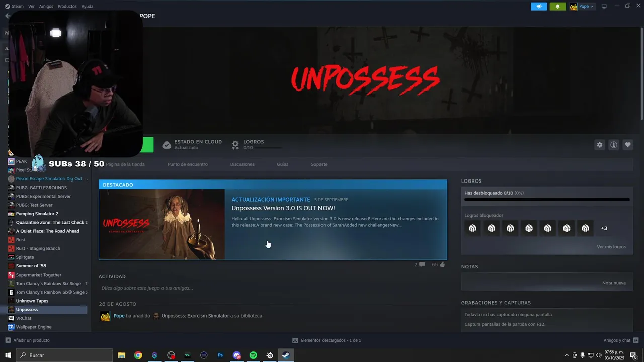The height and width of the screenshot is (362, 644).
Task: Open the Guías tab
Action: click(282, 164)
